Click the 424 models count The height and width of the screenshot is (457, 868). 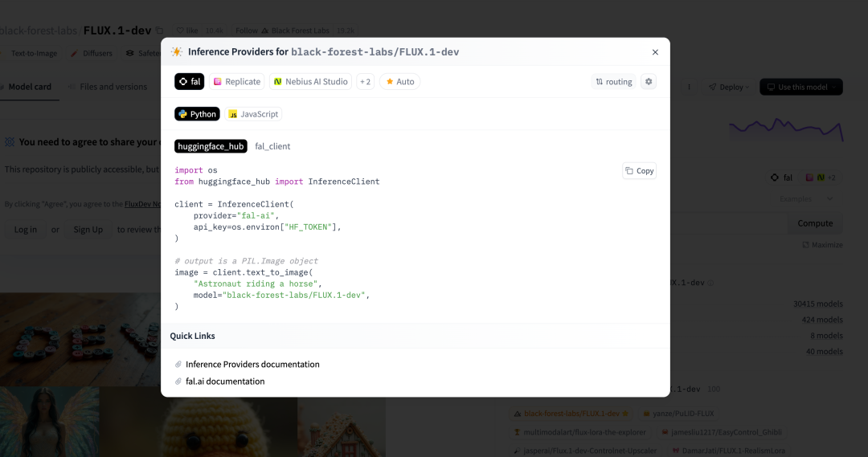point(822,320)
